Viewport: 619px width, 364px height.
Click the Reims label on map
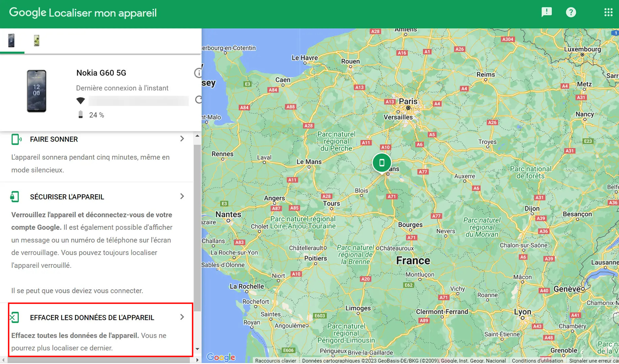[486, 74]
